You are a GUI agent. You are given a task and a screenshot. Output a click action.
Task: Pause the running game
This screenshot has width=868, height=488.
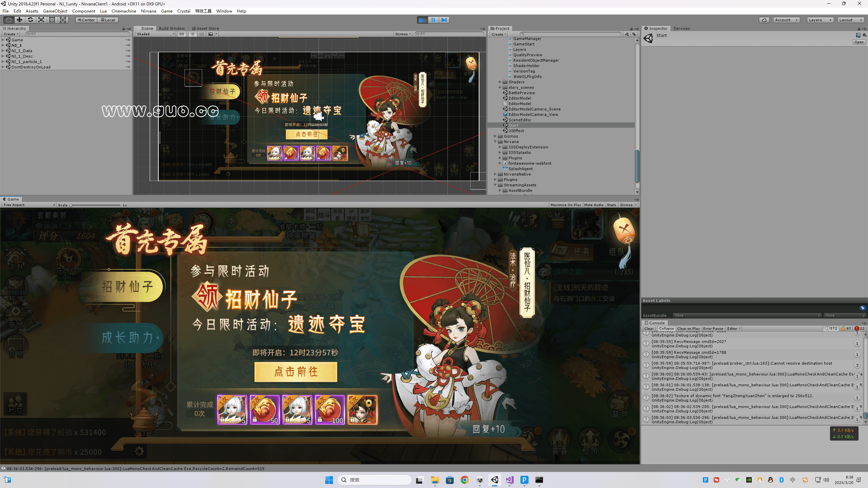[433, 20]
